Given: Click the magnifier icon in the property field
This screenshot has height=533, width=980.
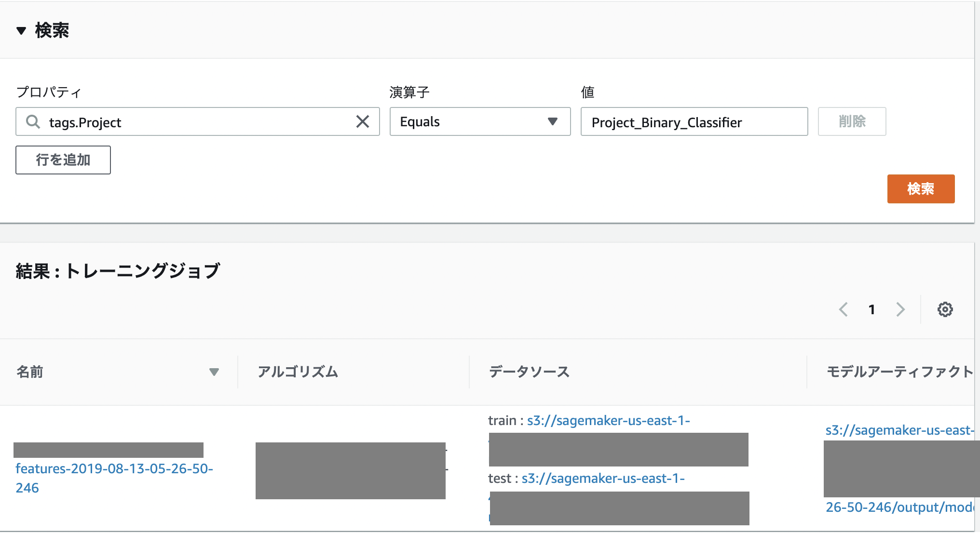Looking at the screenshot, I should click(33, 122).
